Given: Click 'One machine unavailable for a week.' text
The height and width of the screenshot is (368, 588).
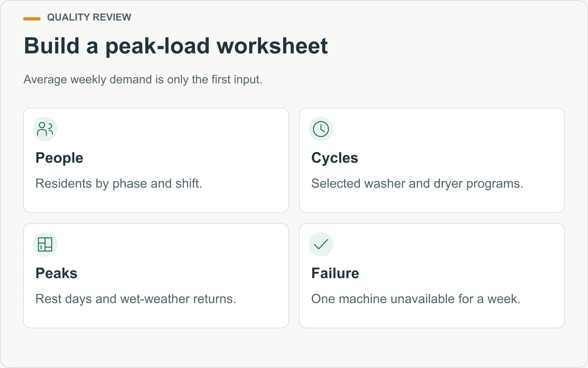Looking at the screenshot, I should click(x=416, y=299).
